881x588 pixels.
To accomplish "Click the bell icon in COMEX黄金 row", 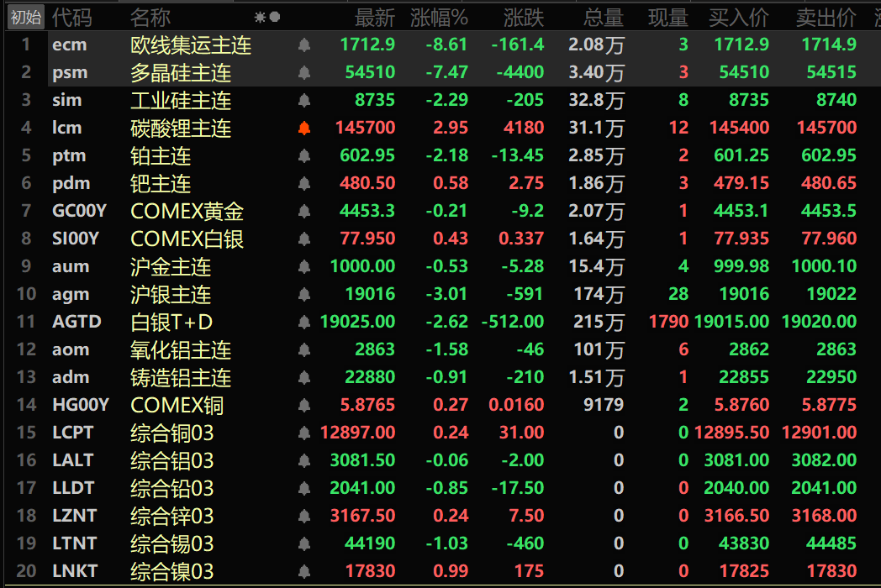I will pyautogui.click(x=304, y=212).
